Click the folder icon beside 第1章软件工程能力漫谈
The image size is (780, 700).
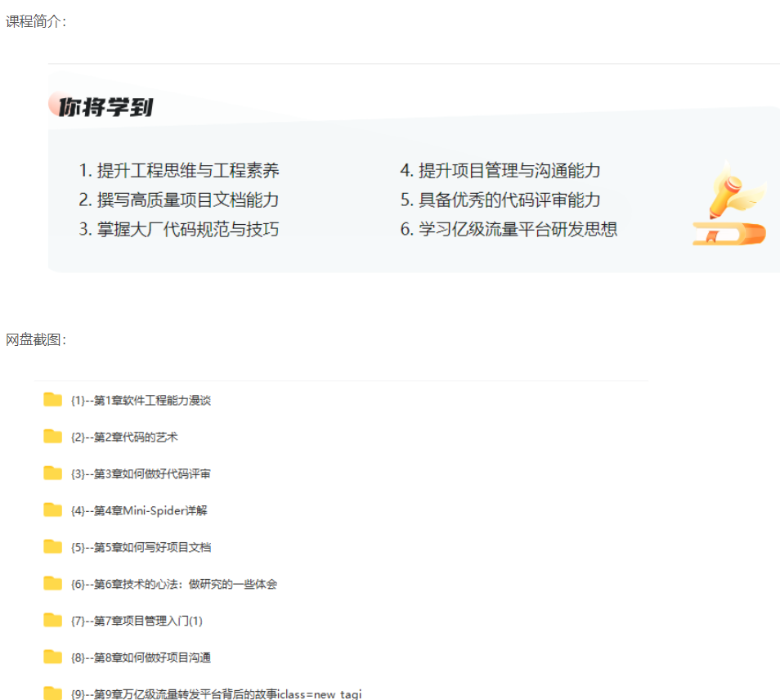(x=51, y=400)
